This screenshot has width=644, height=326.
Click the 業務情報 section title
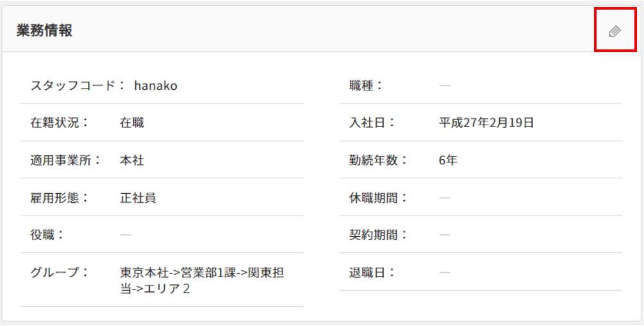[44, 31]
